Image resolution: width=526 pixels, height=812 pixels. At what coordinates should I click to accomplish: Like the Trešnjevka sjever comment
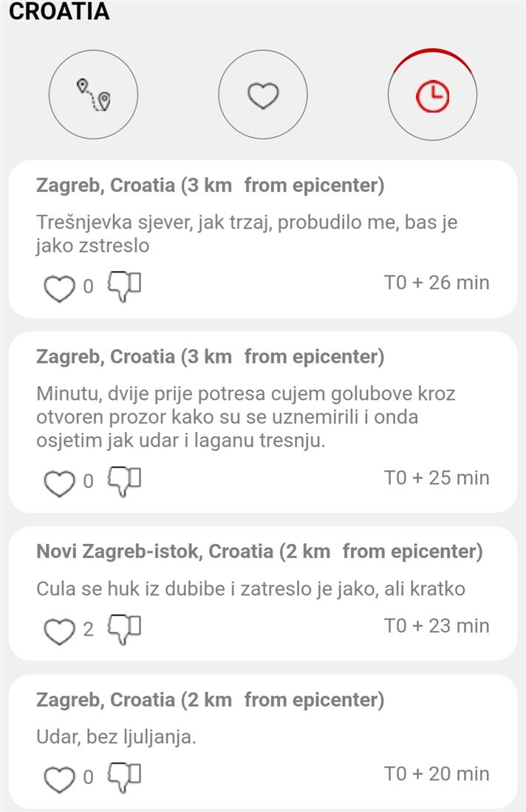click(59, 286)
